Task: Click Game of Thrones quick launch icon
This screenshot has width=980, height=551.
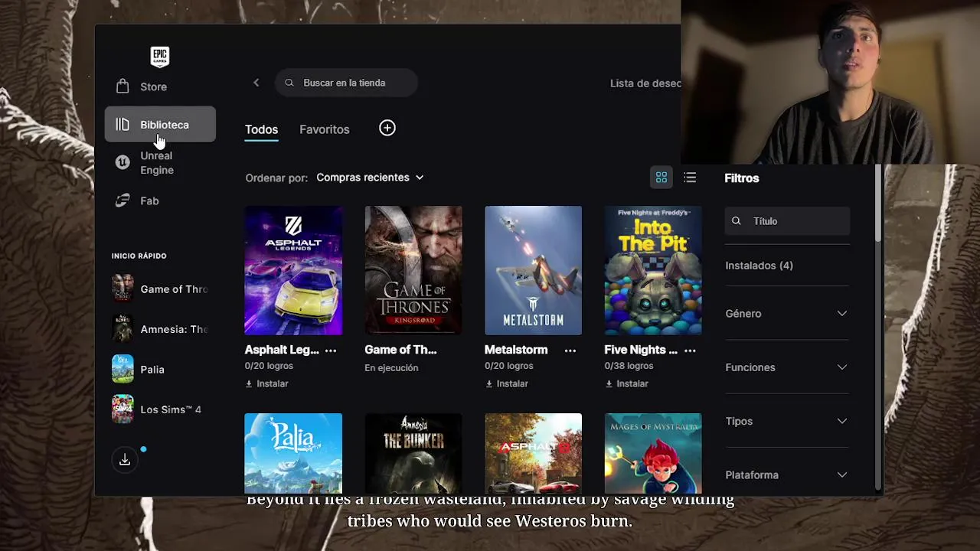Action: click(122, 289)
